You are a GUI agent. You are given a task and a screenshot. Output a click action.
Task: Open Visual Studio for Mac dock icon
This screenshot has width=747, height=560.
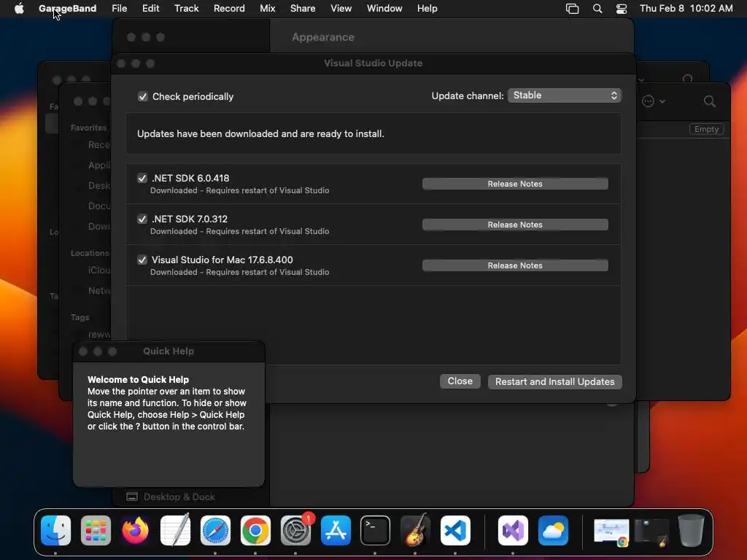[513, 530]
